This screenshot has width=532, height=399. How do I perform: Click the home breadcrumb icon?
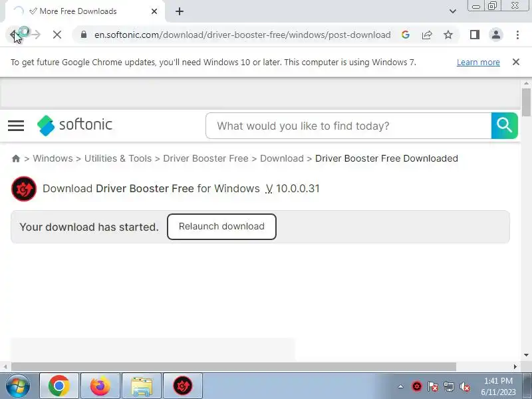(15, 158)
